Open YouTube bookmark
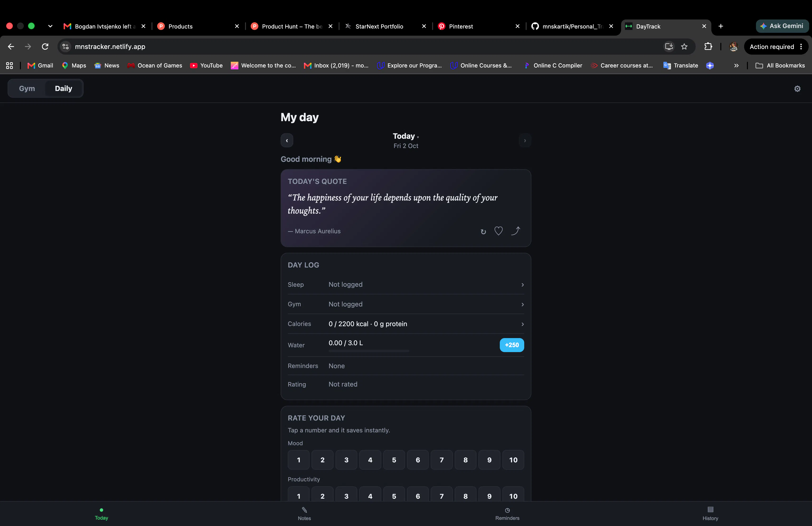Screen dimensions: 812x526 pyautogui.click(x=206, y=66)
